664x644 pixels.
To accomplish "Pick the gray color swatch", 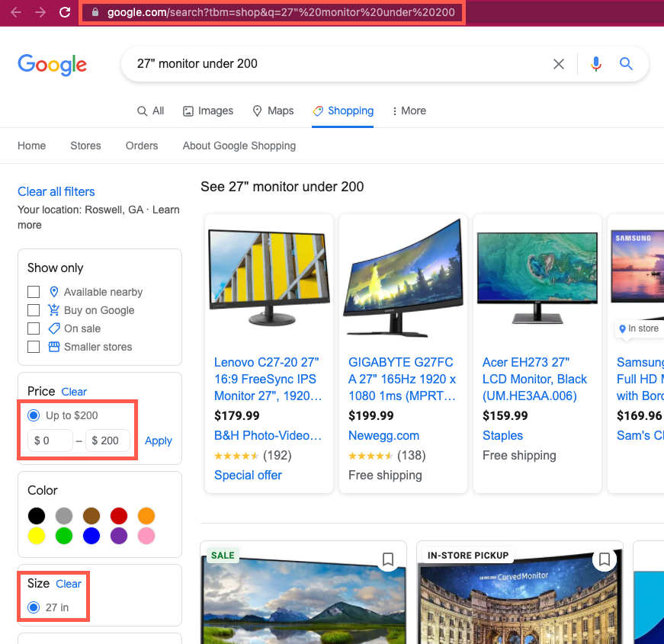I will [64, 516].
